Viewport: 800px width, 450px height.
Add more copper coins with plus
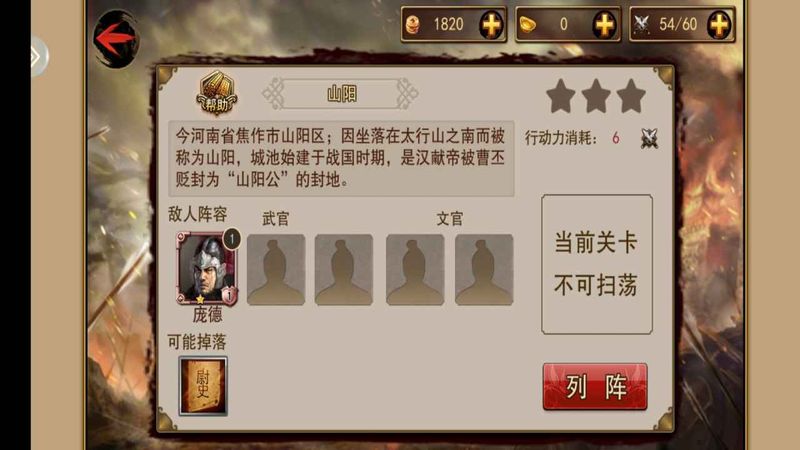point(491,24)
